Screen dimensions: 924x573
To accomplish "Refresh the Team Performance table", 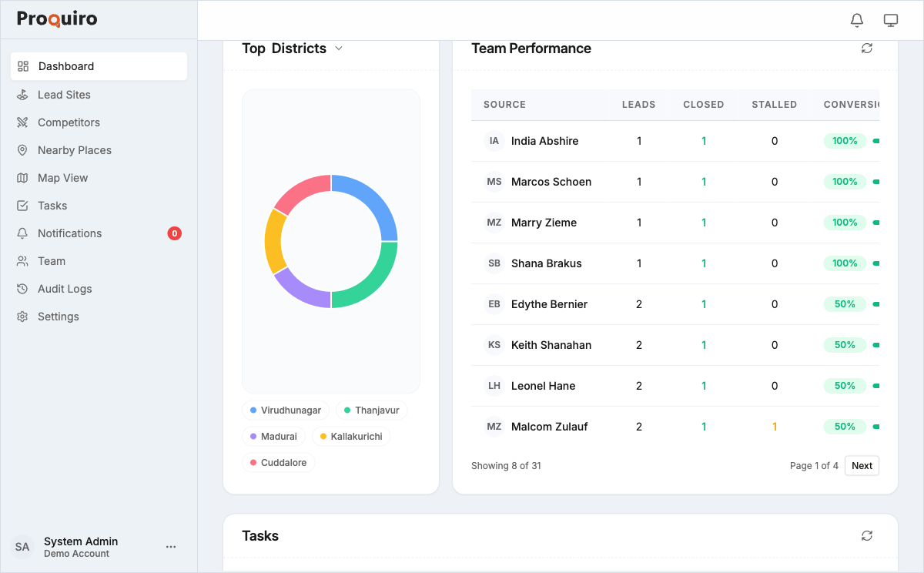I will pos(867,48).
